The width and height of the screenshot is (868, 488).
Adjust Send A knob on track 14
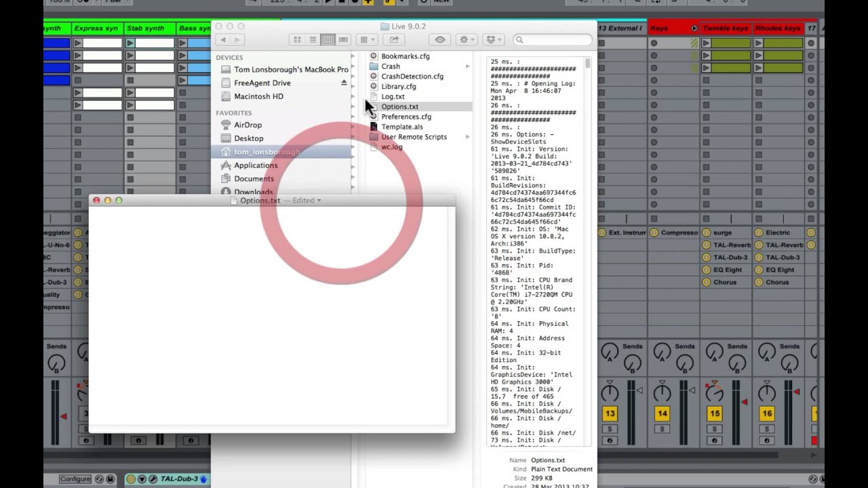click(663, 352)
